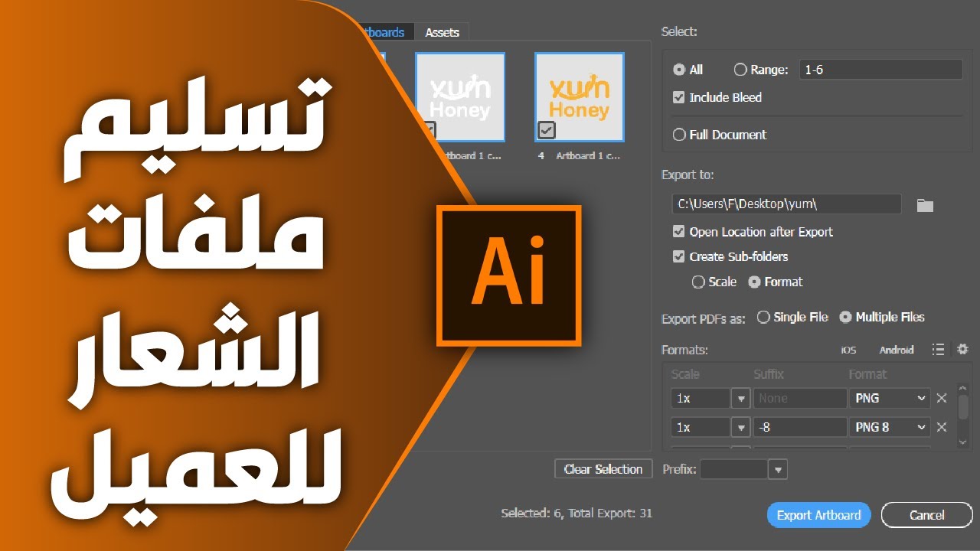Click the Export Artboard button
Image resolution: width=980 pixels, height=551 pixels.
(x=819, y=515)
